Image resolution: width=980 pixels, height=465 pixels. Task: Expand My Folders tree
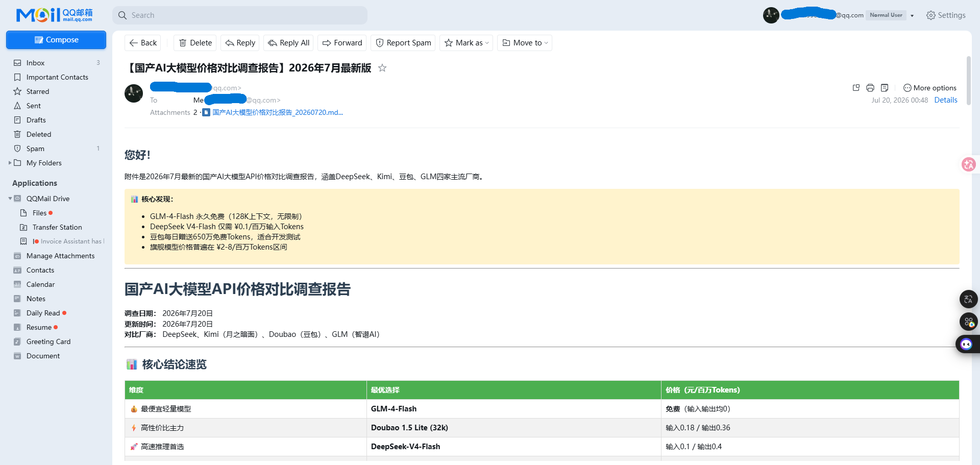click(x=10, y=163)
